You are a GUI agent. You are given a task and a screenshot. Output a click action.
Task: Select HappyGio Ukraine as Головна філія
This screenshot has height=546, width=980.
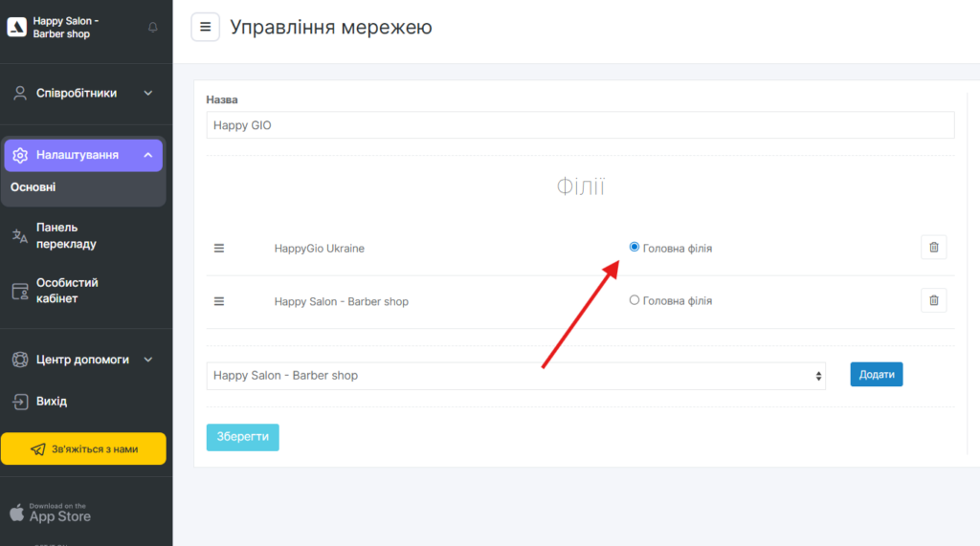(634, 247)
